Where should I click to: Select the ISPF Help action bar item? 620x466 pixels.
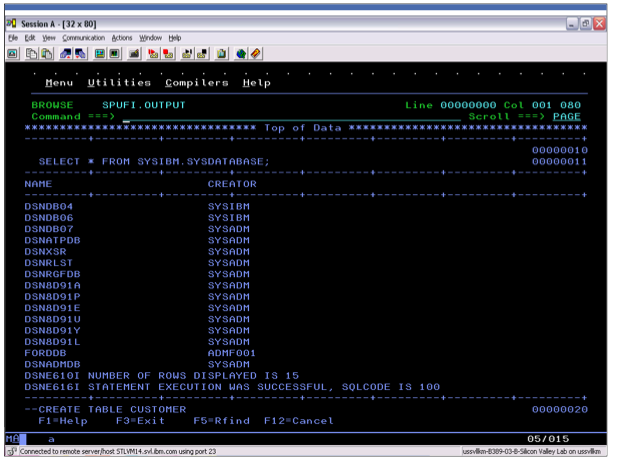point(257,83)
